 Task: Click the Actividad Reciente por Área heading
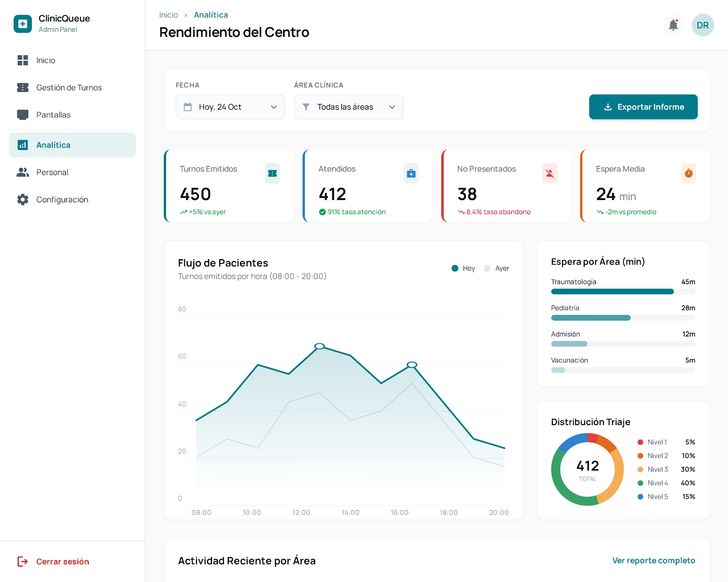coord(247,561)
